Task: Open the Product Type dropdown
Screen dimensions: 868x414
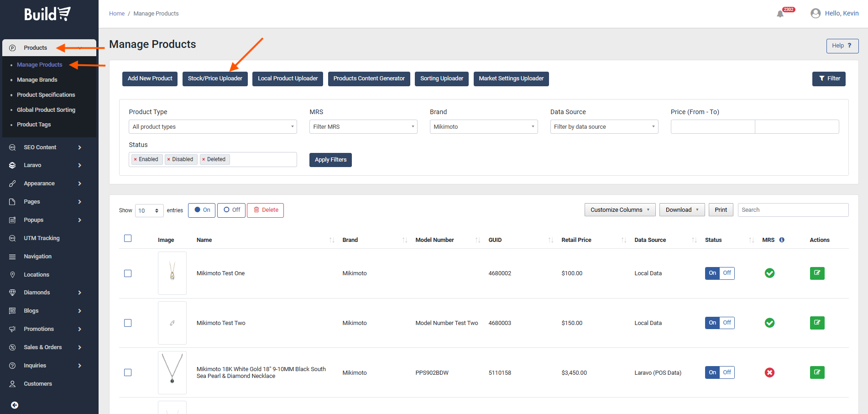Action: coord(213,127)
